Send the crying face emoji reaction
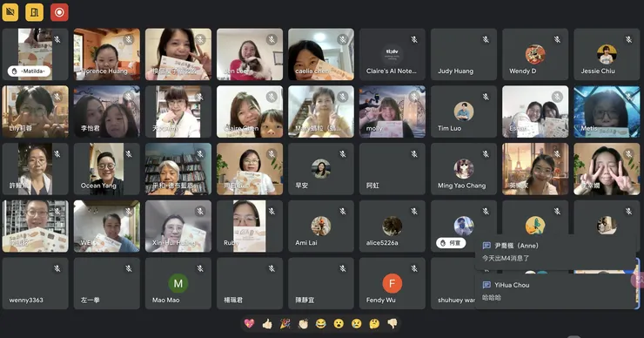 [357, 323]
